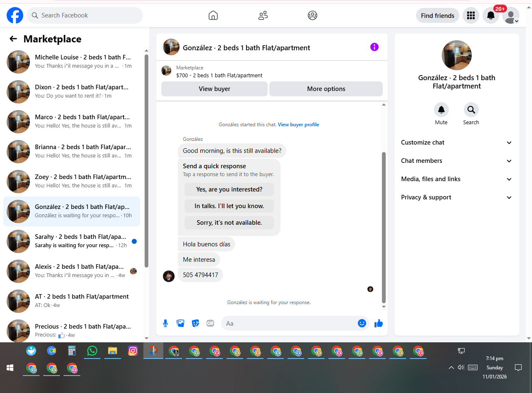Click the touch keyboard tray icon
Image resolution: width=532 pixels, height=393 pixels.
pyautogui.click(x=473, y=367)
